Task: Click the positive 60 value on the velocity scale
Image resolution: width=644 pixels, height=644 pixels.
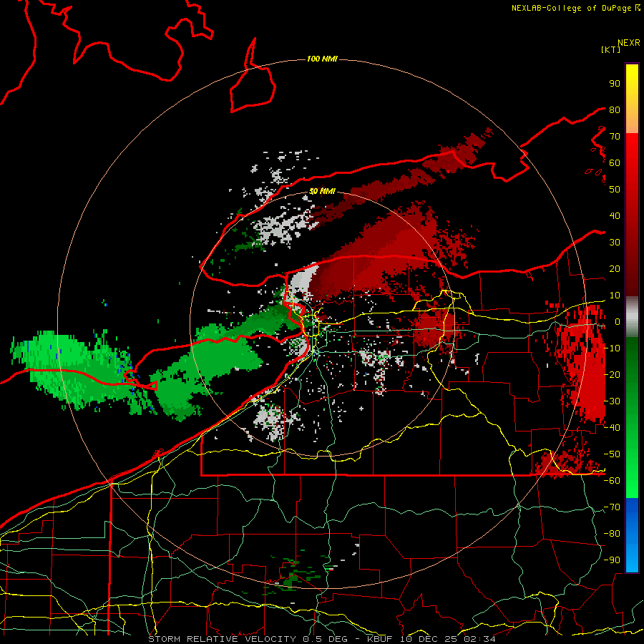Action: pos(615,162)
